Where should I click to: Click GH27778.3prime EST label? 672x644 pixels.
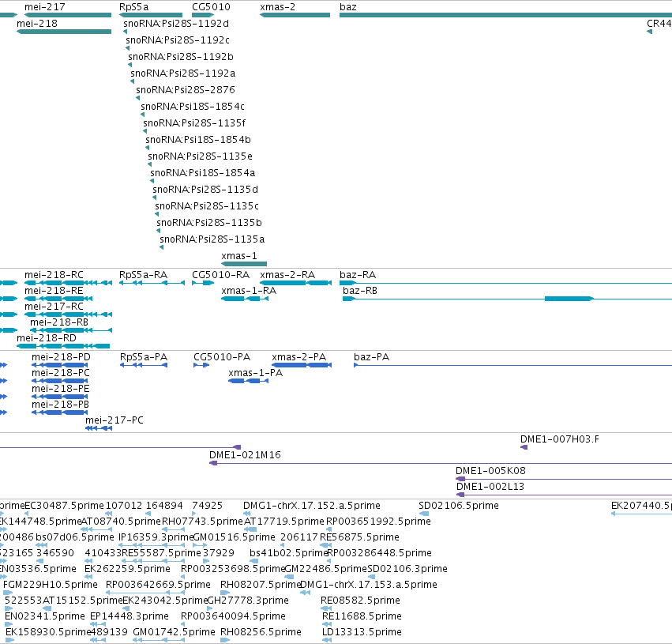point(248,601)
